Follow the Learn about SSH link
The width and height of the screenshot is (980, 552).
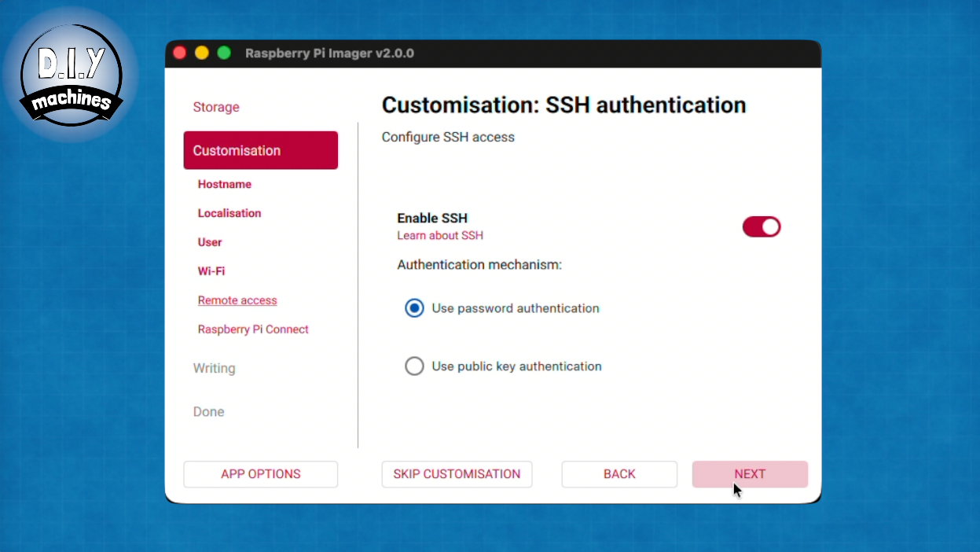coord(440,236)
